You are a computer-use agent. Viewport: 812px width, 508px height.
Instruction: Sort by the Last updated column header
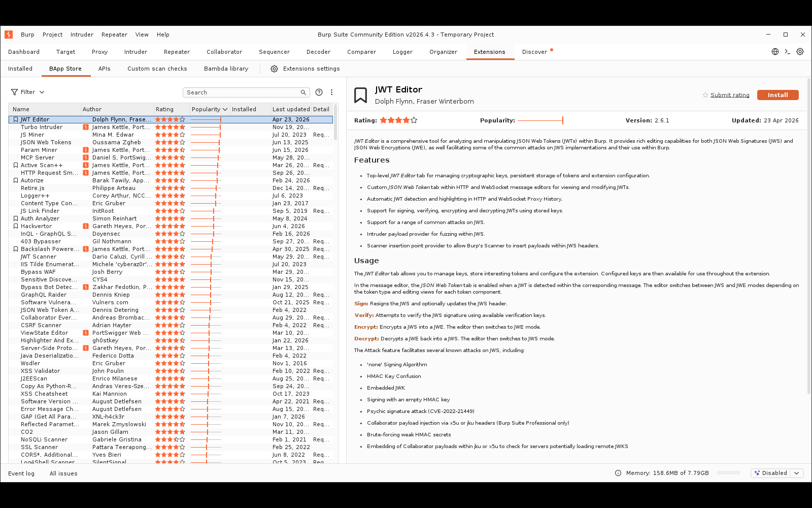click(x=290, y=109)
